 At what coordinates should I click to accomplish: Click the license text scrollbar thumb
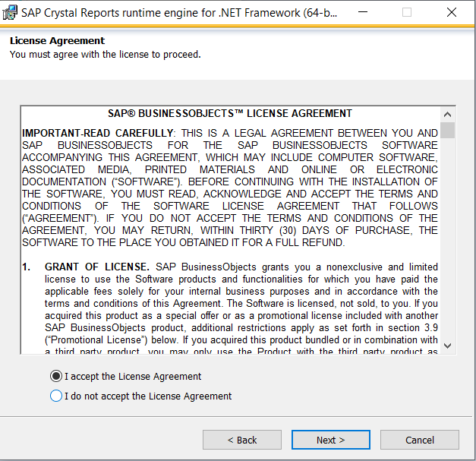(x=447, y=130)
